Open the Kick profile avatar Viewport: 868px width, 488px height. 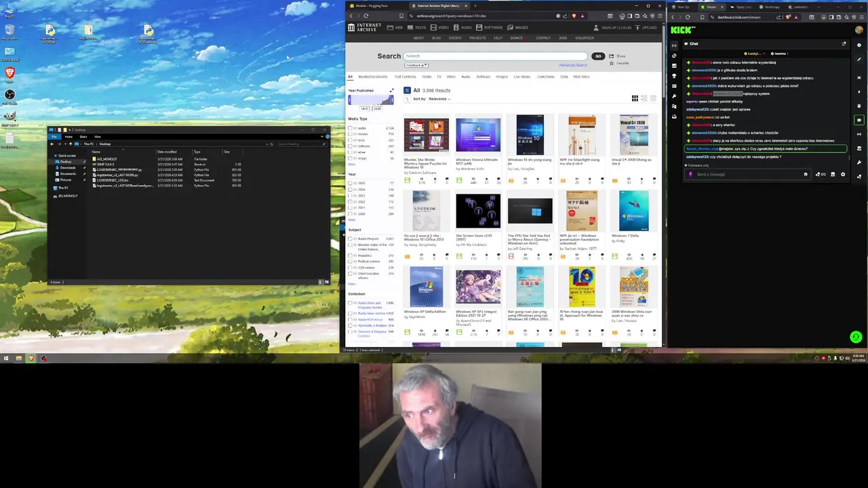[859, 30]
